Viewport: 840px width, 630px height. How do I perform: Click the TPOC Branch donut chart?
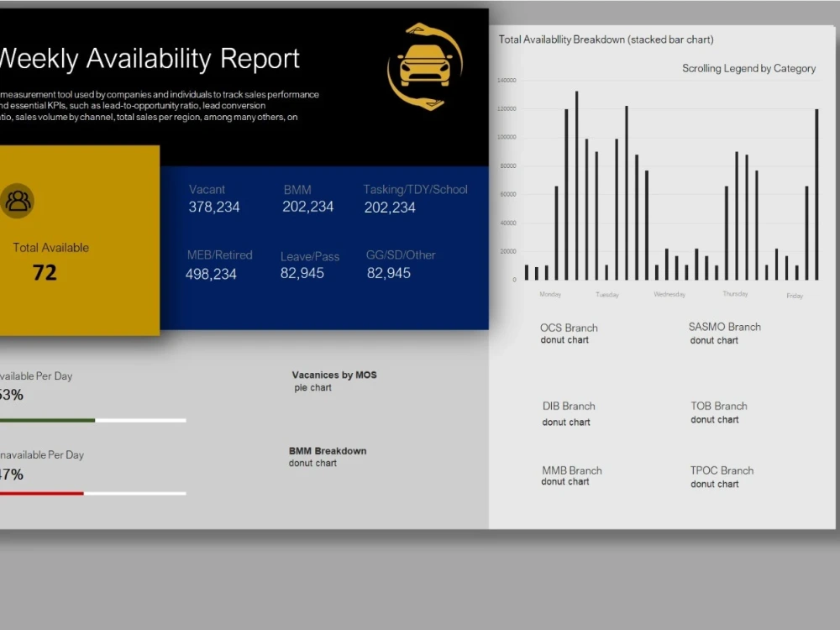[x=721, y=477]
